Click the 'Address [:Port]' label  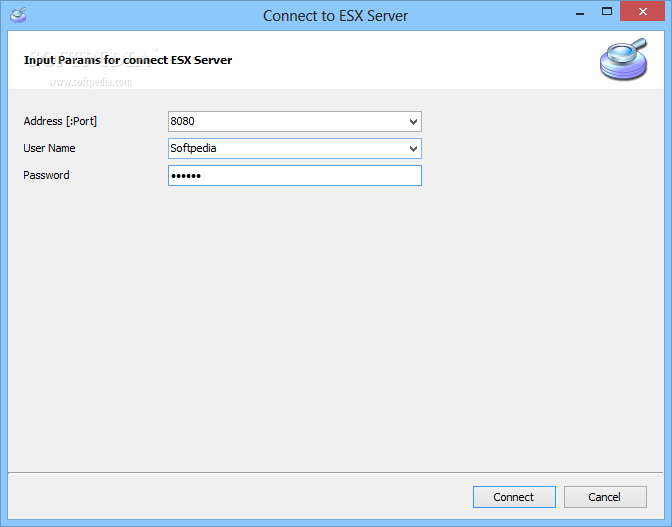point(60,121)
